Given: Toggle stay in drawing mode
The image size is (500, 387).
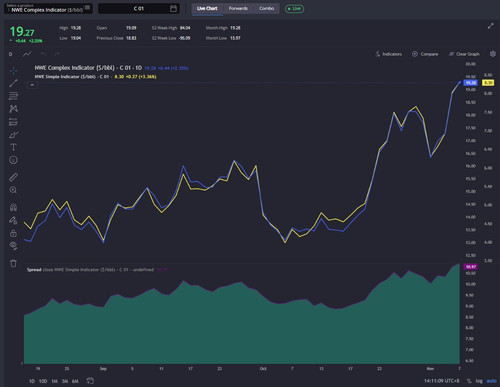Looking at the screenshot, I should coord(13,220).
